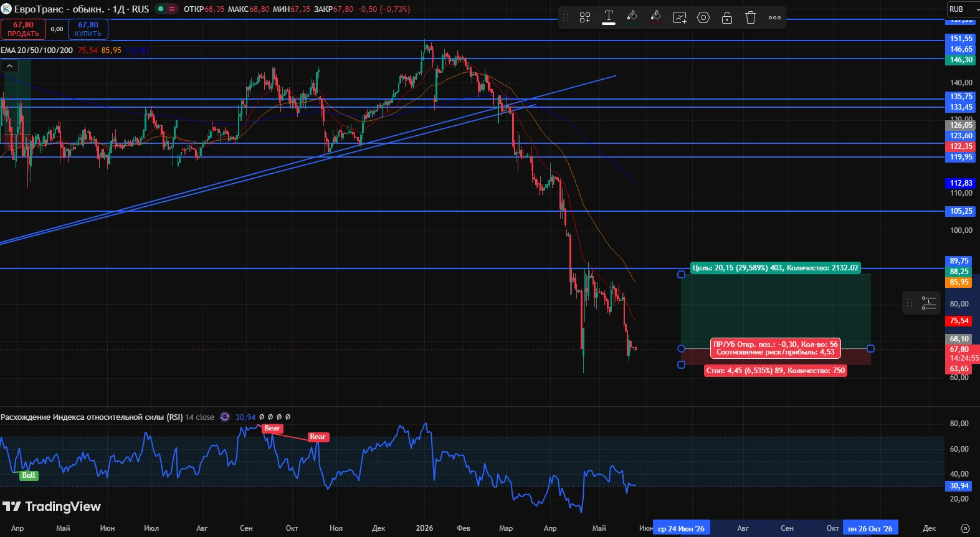This screenshot has width=980, height=537.
Task: Open RSI indicator refresh icon
Action: (x=225, y=417)
